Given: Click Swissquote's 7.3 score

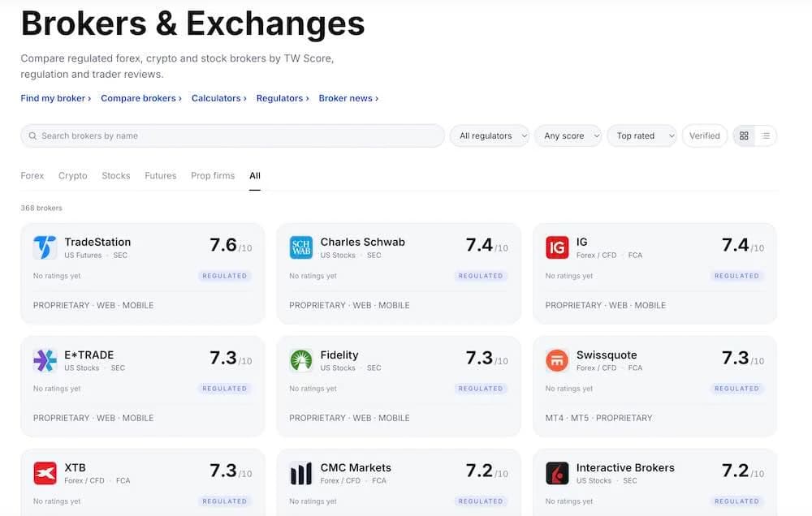Looking at the screenshot, I should point(736,358).
